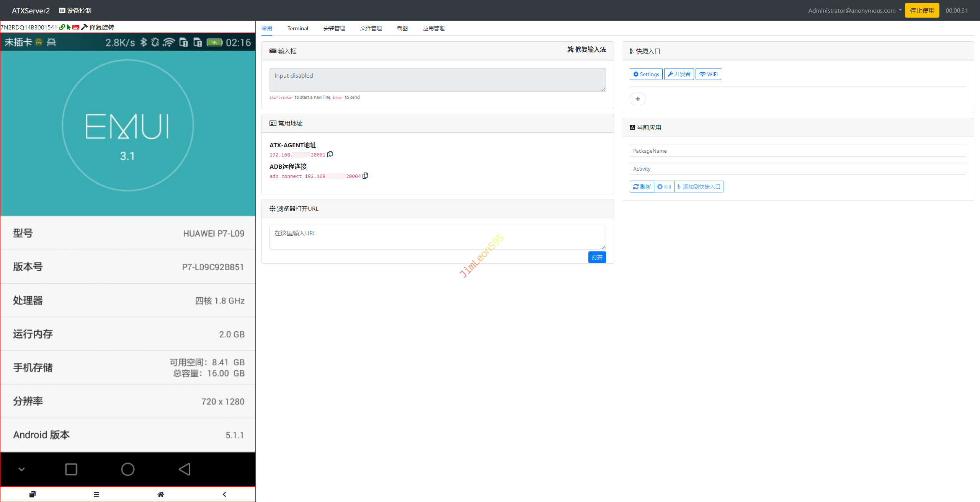Click the house home icon below screen

click(161, 494)
